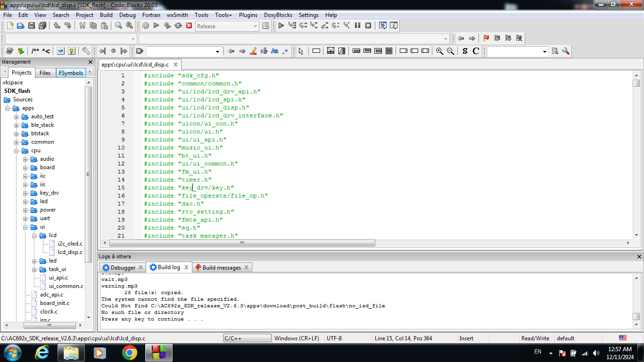
Task: Toggle the Match case Aa option
Action: pyautogui.click(x=275, y=51)
